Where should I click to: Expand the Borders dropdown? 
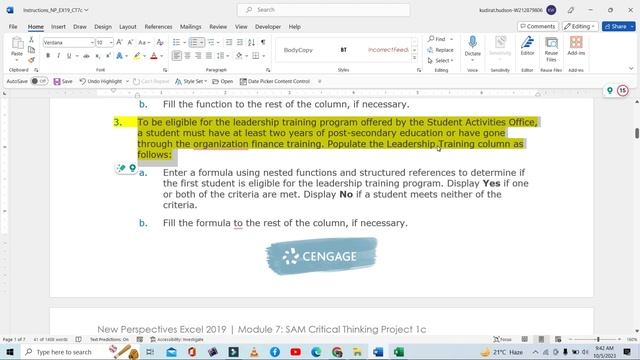tap(264, 56)
